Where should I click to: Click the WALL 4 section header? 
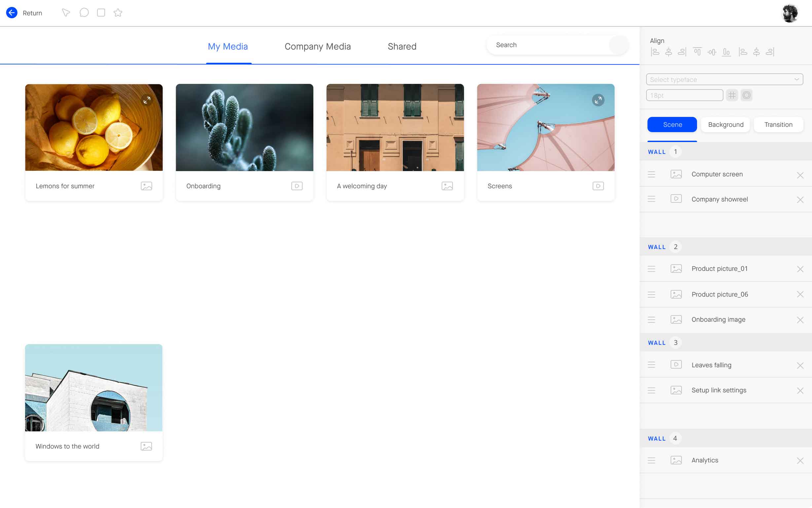pyautogui.click(x=726, y=438)
